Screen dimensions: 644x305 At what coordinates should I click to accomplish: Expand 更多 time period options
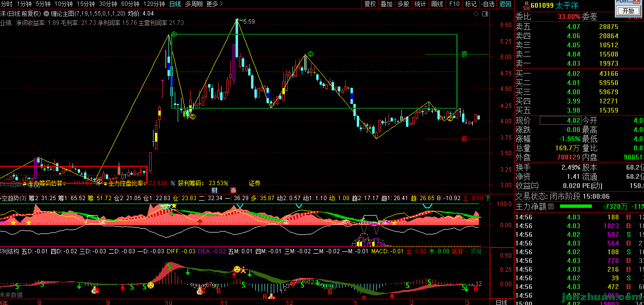(214, 4)
